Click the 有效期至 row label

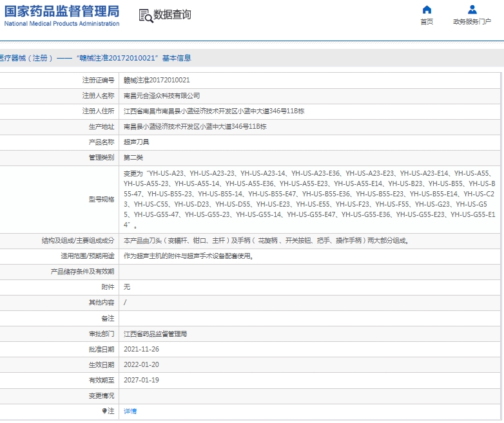pyautogui.click(x=101, y=380)
